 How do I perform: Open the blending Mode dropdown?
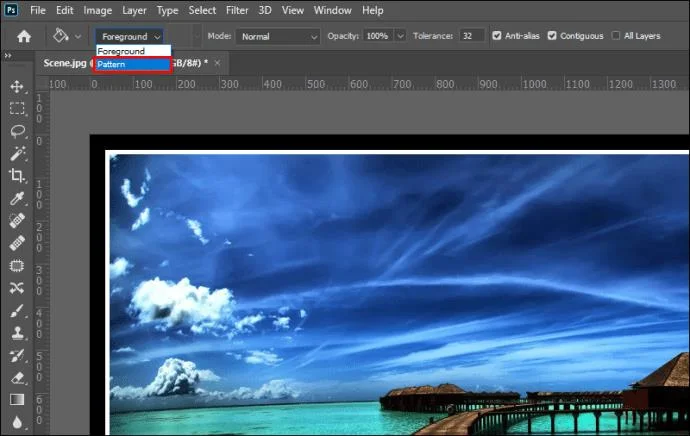click(x=278, y=36)
